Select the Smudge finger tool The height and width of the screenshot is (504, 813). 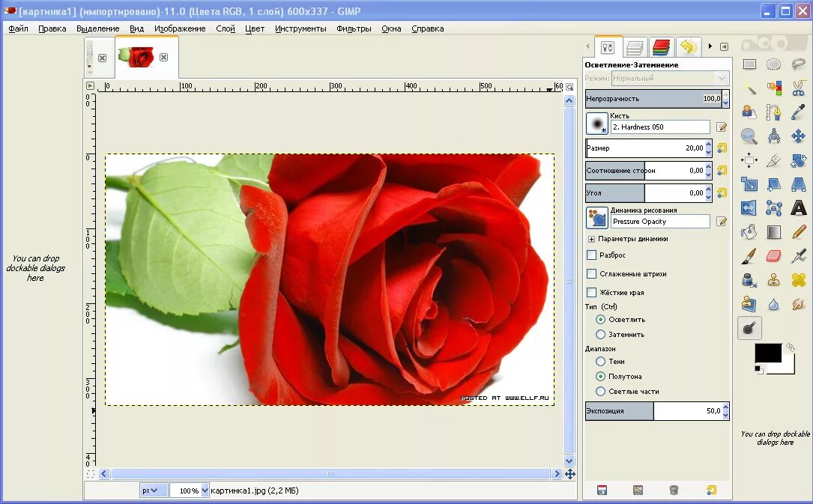click(x=799, y=304)
